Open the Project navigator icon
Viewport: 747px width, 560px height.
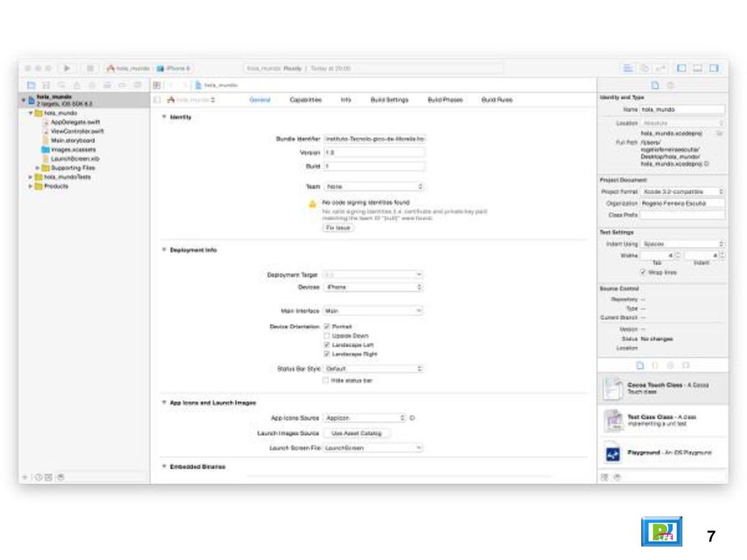[31, 85]
